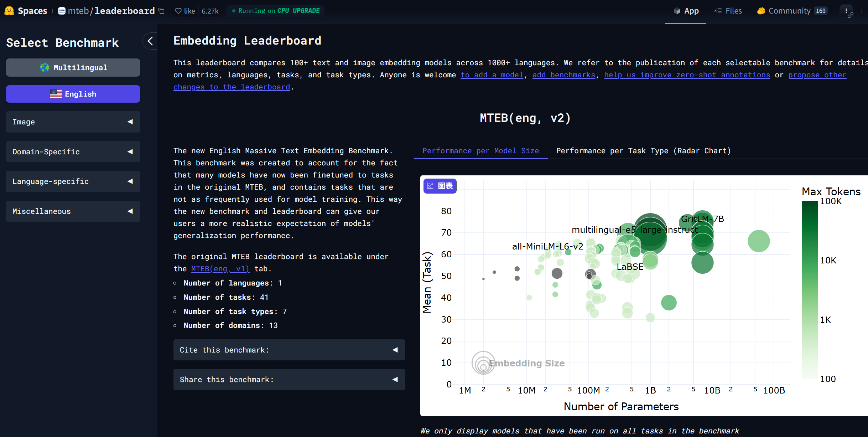Follow the 'add benchmarks' link
The height and width of the screenshot is (437, 868).
[564, 75]
